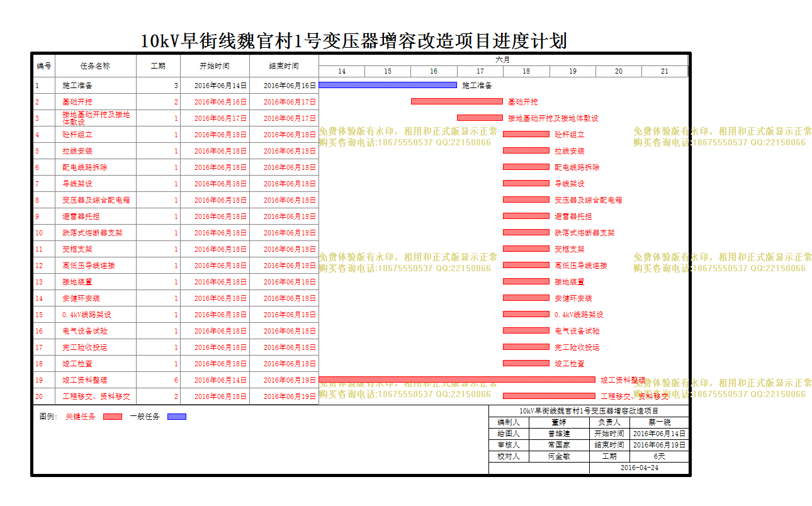Click the 结束时间 column header in task table
This screenshot has width=812, height=506.
click(285, 65)
